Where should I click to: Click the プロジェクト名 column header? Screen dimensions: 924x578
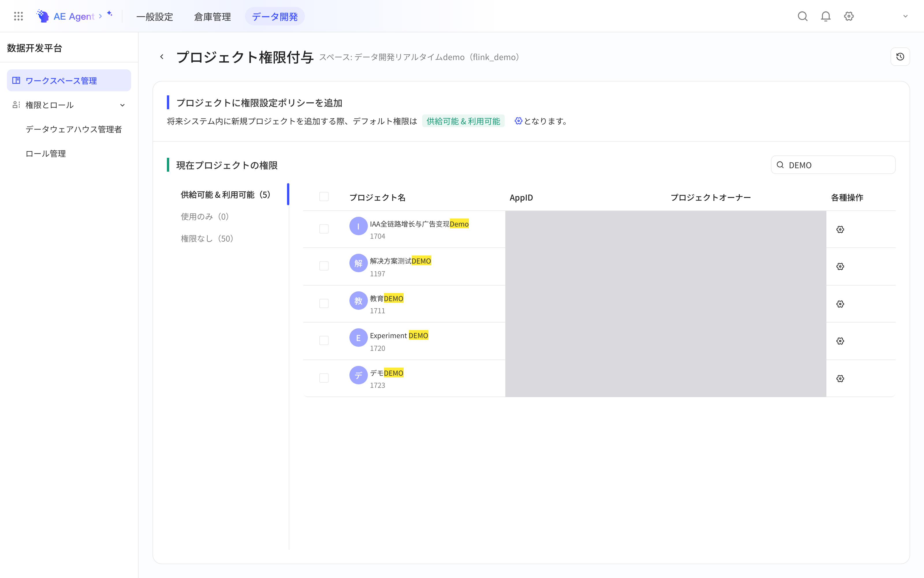377,197
